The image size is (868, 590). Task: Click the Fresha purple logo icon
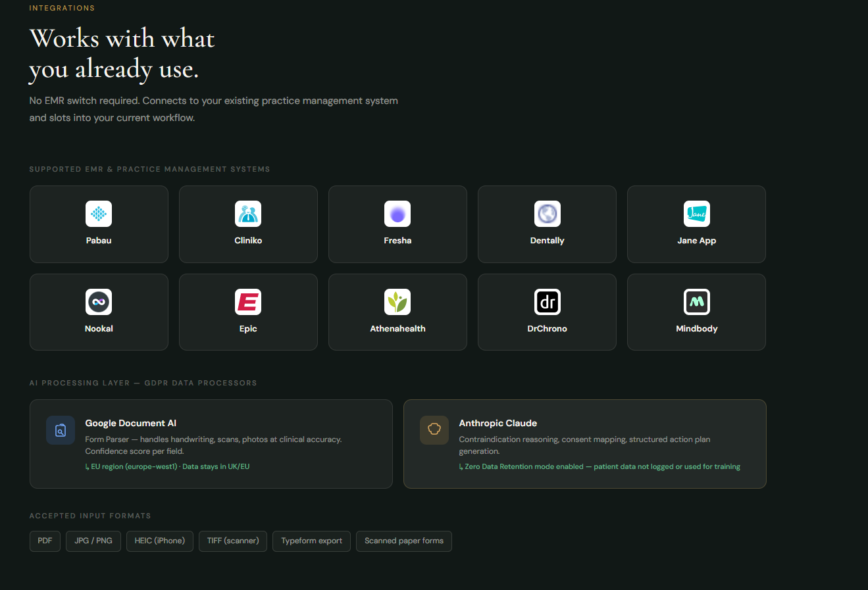397,214
